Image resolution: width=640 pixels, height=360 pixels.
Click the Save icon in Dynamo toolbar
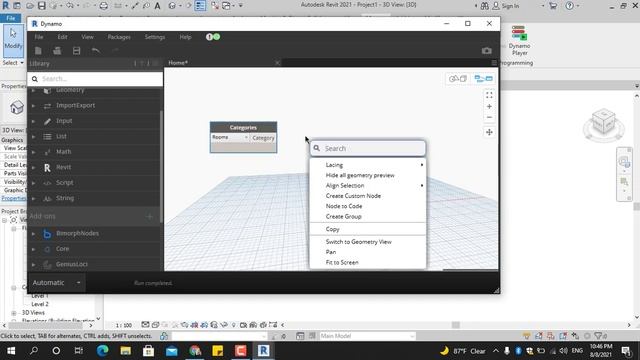pyautogui.click(x=76, y=51)
